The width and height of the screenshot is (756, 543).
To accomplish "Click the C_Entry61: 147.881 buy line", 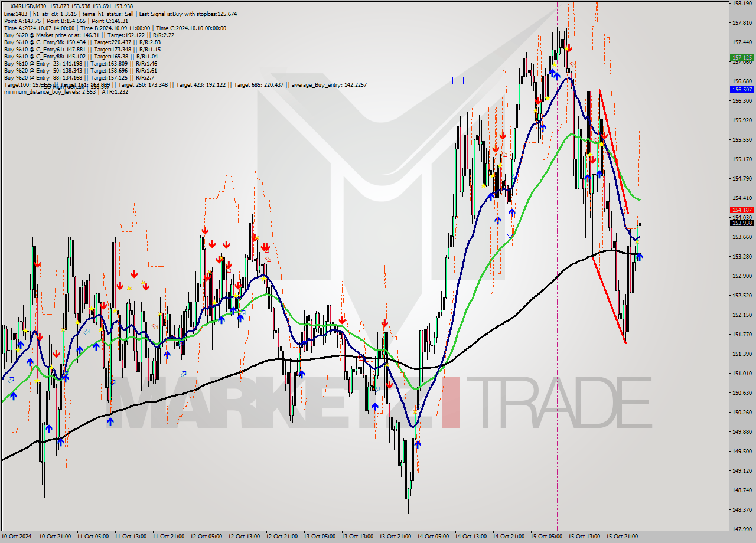I will tap(82, 49).
